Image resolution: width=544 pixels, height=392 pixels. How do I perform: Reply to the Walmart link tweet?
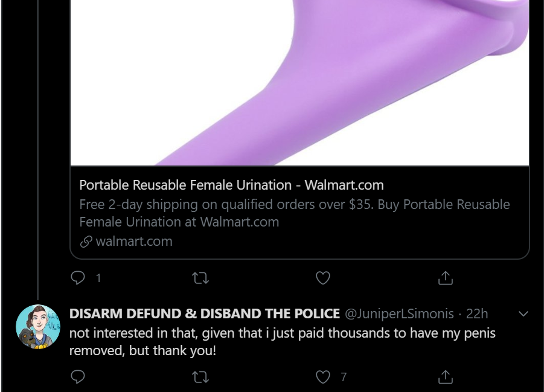tap(78, 278)
